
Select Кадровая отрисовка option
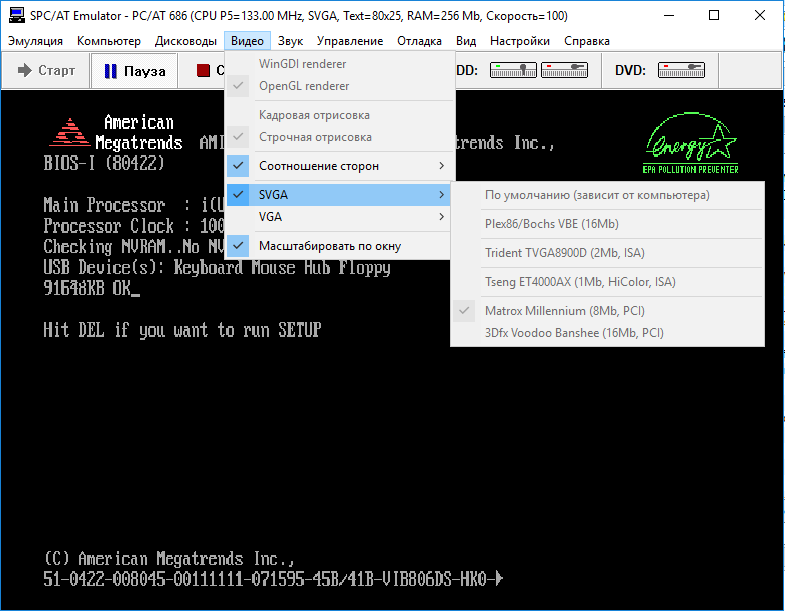click(340, 115)
